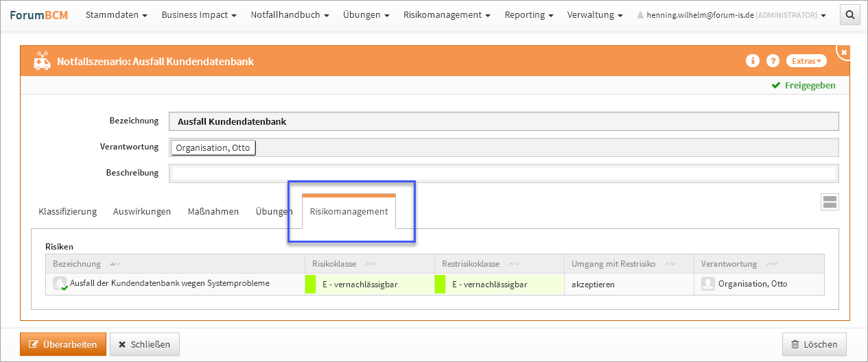
Task: Click the Schließen button
Action: 145,344
